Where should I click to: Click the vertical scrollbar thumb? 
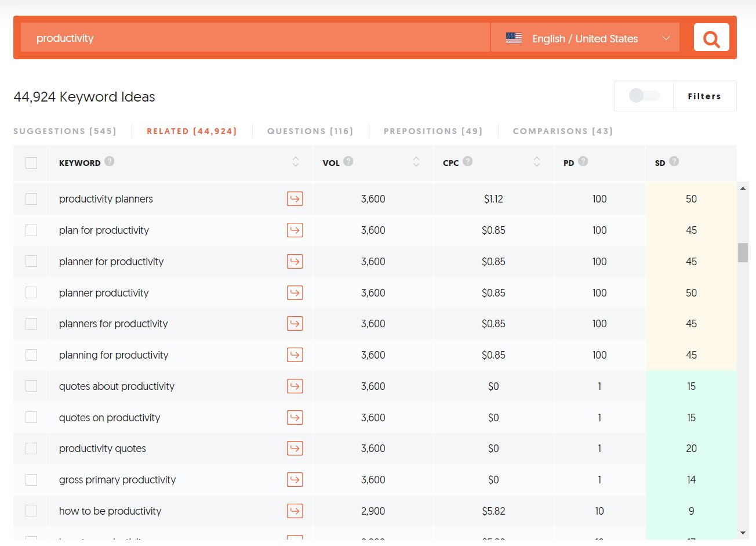point(743,252)
